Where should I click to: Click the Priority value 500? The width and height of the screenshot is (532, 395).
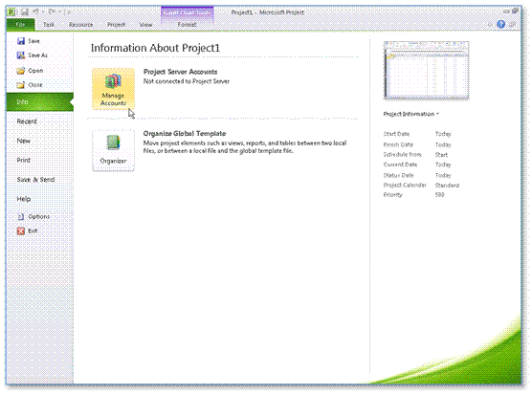point(440,194)
